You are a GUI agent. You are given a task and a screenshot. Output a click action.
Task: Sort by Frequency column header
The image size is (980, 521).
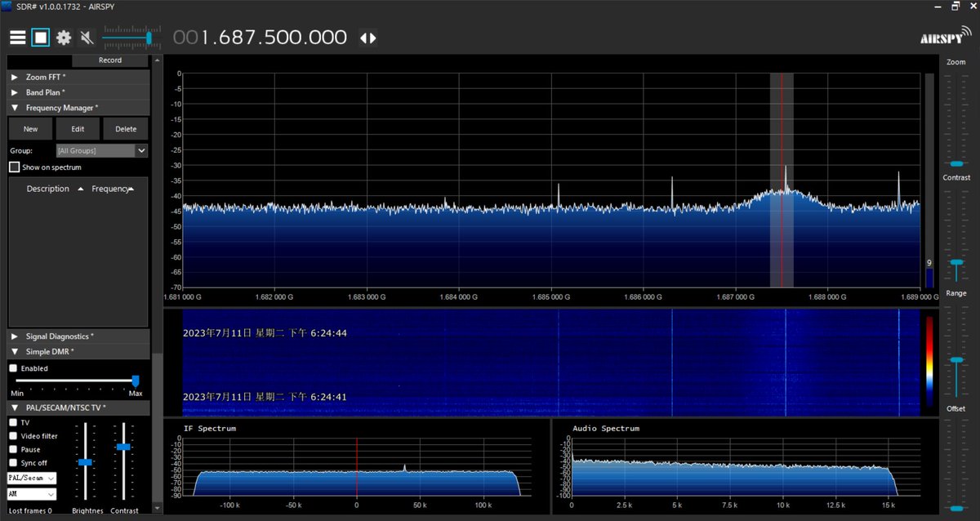point(110,189)
